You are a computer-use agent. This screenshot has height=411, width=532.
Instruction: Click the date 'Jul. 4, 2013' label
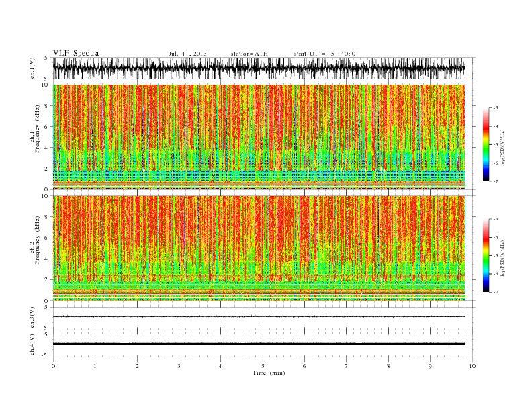(187, 54)
